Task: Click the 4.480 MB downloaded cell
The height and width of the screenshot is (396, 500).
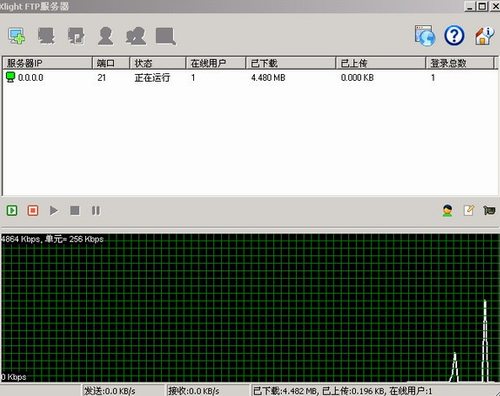Action: (268, 78)
